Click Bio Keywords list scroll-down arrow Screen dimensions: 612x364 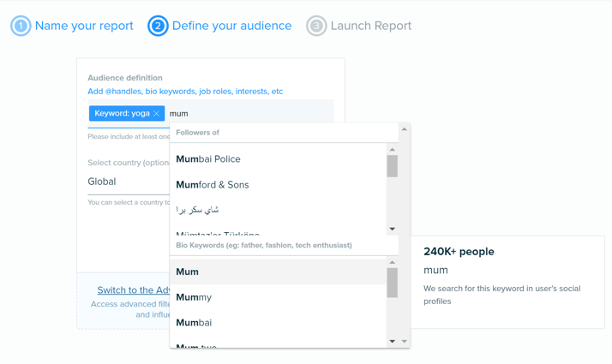pyautogui.click(x=393, y=342)
